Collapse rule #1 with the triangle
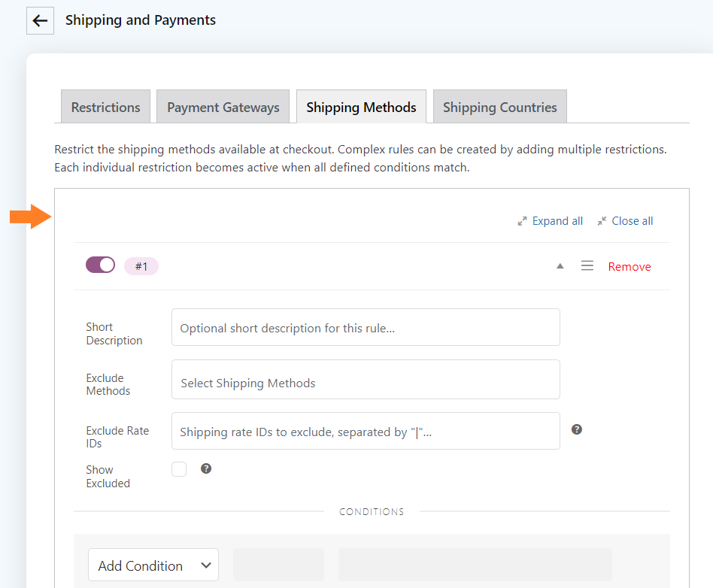Image resolution: width=713 pixels, height=588 pixels. (560, 266)
